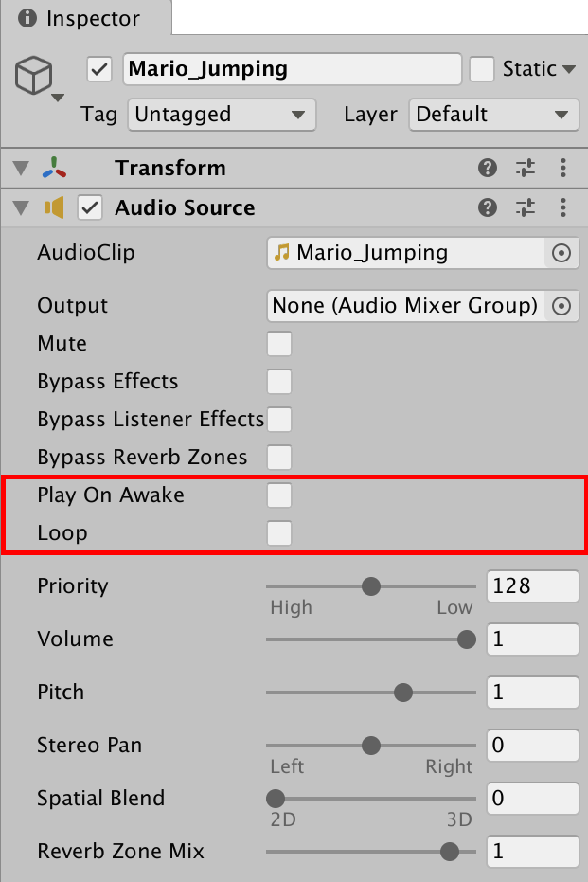Click Output mixer group picker circle
588x882 pixels.
point(561,306)
